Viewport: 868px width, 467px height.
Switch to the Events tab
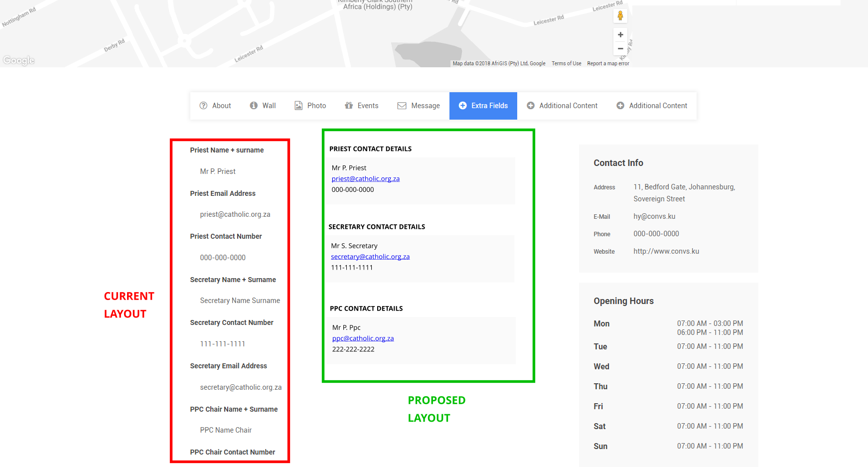point(367,105)
